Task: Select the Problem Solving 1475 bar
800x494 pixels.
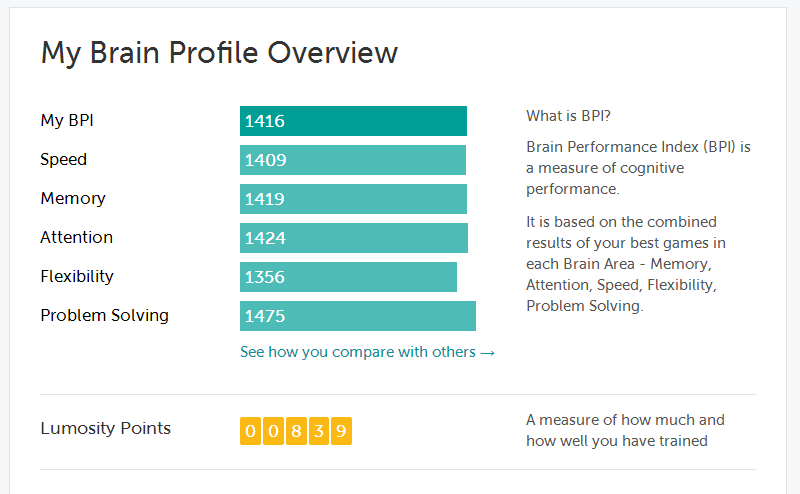Action: pyautogui.click(x=358, y=316)
